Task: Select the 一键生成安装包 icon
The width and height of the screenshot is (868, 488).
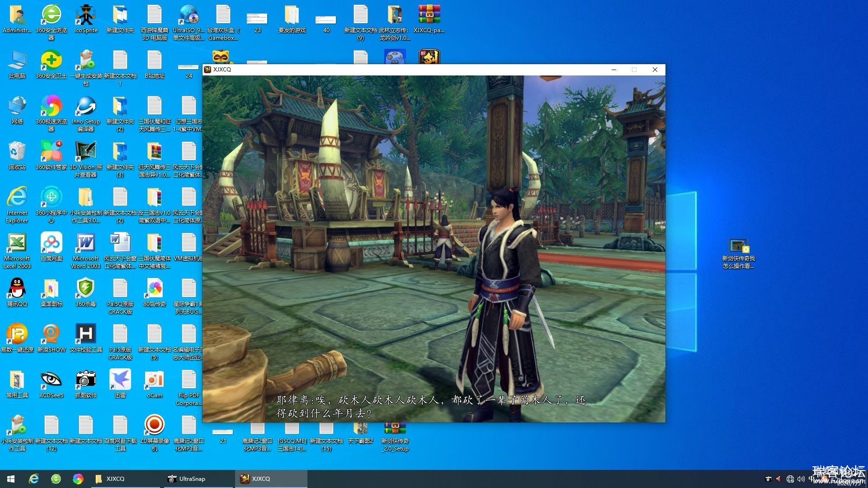Action: 86,68
